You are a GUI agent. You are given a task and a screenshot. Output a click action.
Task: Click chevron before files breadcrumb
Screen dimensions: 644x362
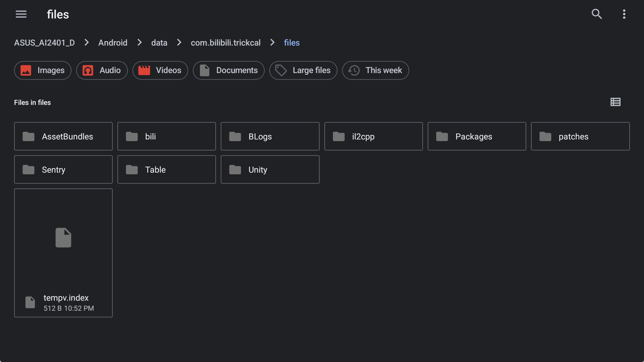(x=272, y=43)
